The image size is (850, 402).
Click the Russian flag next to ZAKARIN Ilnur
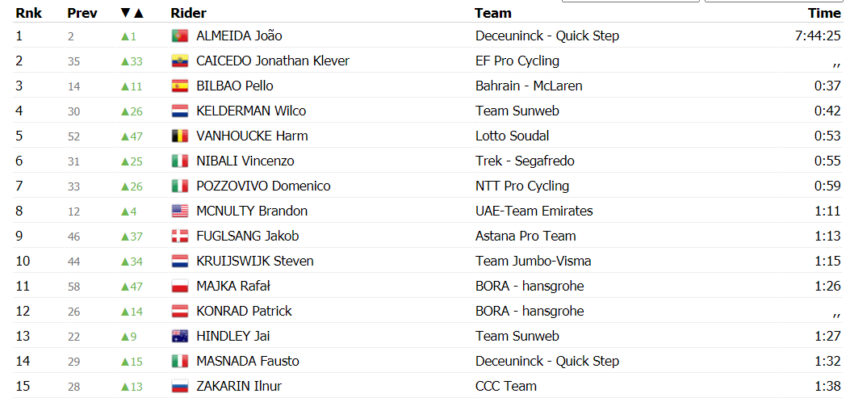pos(179,386)
